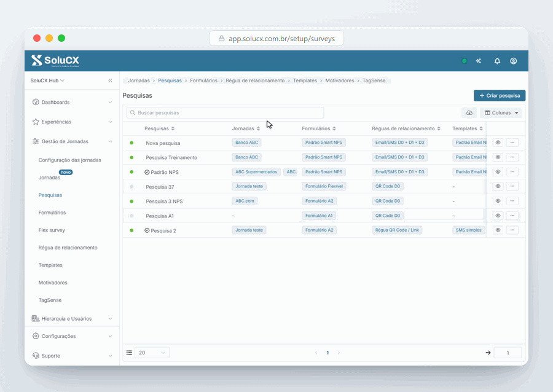553x392 pixels.
Task: Open TagSense in the sidebar menu
Action: point(50,300)
